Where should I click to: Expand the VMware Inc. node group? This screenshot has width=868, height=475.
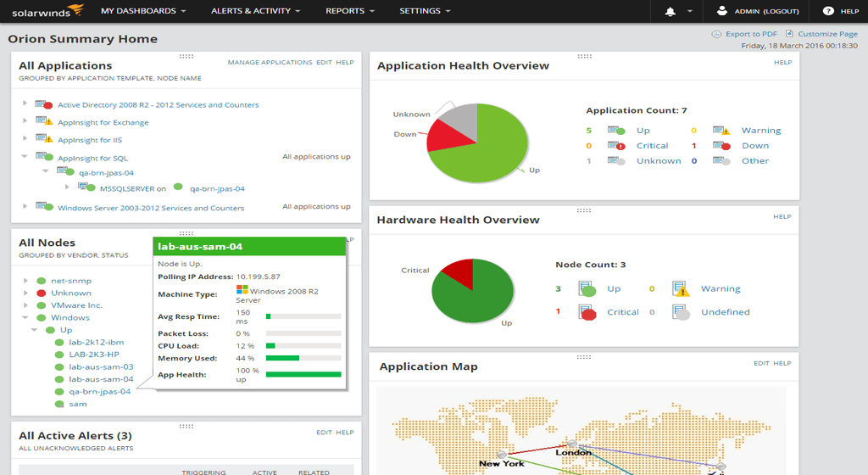coord(25,305)
